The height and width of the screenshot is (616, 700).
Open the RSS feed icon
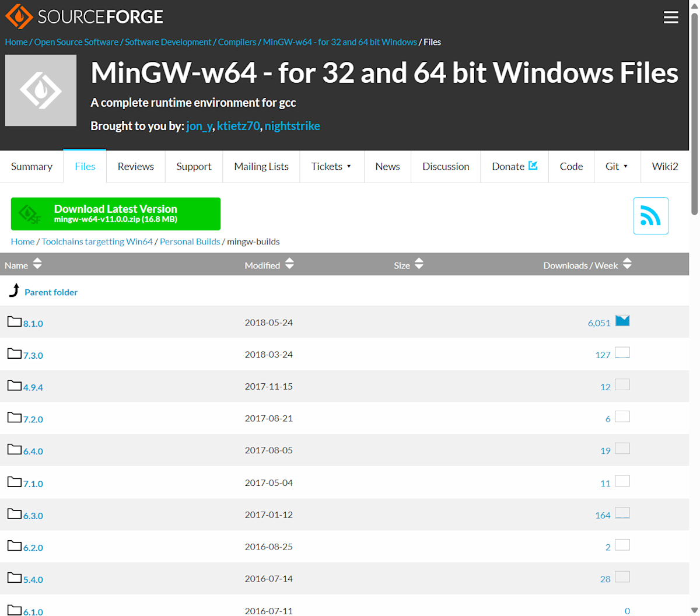(651, 216)
